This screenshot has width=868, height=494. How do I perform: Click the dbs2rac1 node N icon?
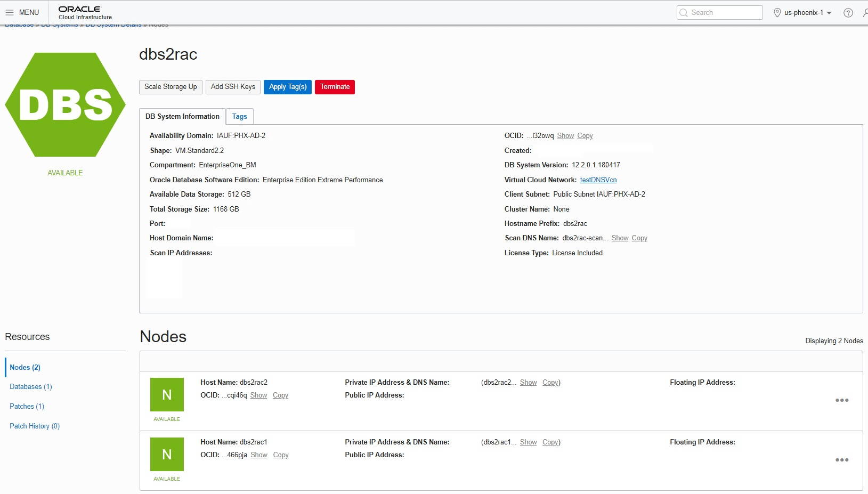(167, 455)
